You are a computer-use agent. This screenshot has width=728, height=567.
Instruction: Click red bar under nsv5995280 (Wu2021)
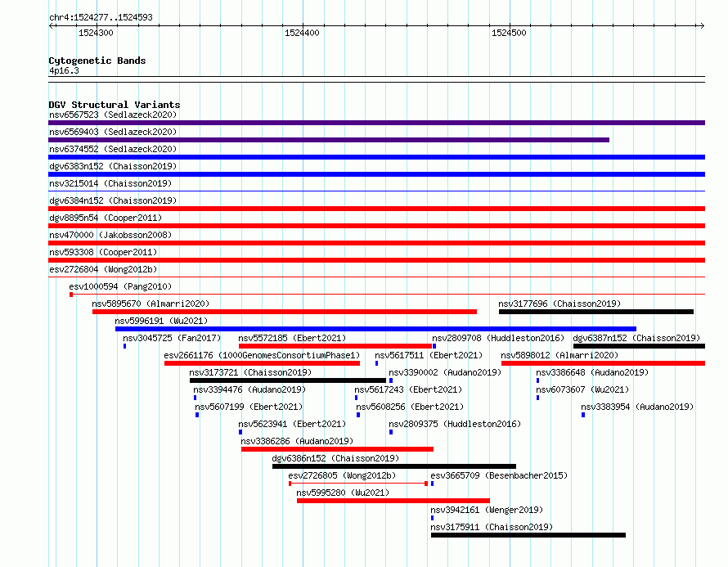click(x=393, y=501)
